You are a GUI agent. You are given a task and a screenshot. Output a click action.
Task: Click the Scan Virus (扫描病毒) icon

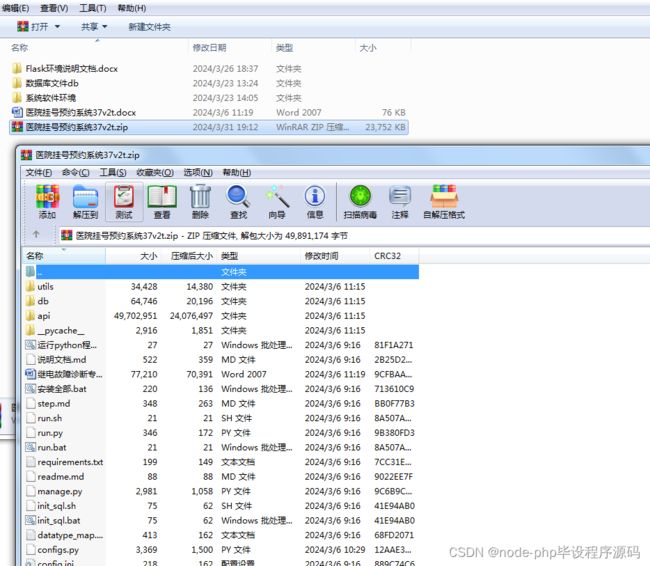pos(360,202)
